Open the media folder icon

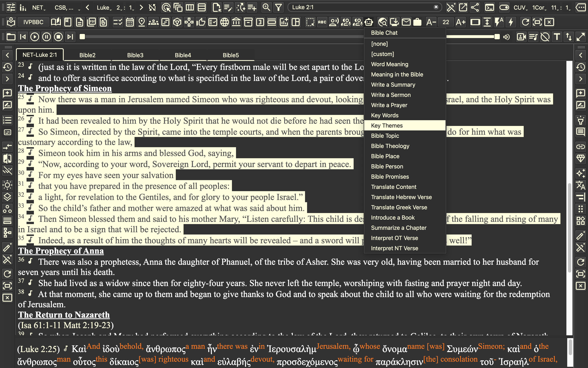(x=11, y=37)
